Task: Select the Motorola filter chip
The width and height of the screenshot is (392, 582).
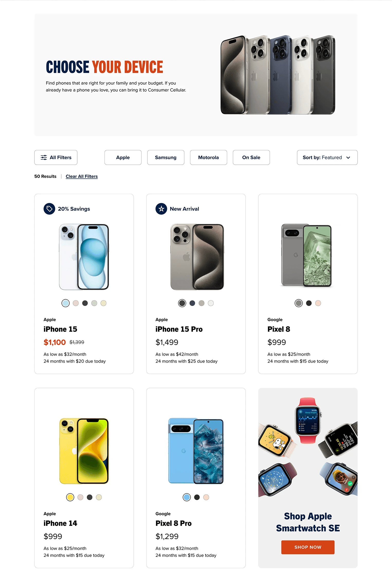Action: coord(208,158)
